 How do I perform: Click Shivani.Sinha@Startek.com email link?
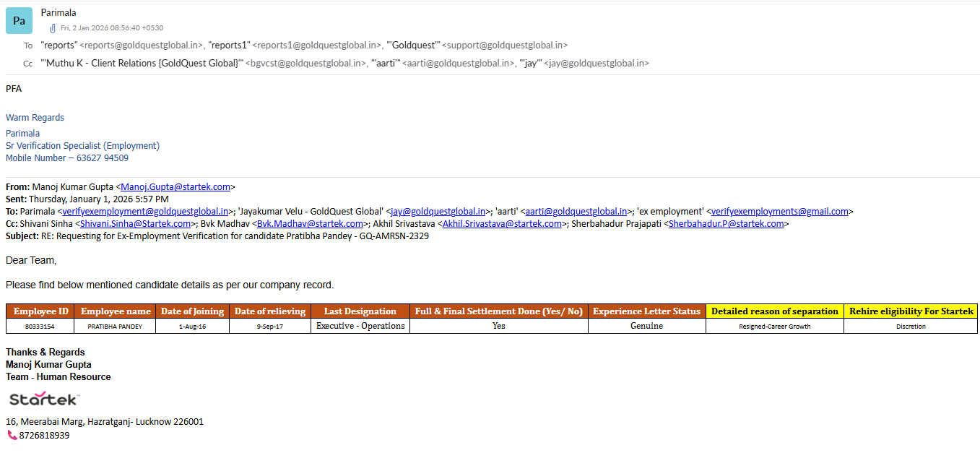pos(135,224)
